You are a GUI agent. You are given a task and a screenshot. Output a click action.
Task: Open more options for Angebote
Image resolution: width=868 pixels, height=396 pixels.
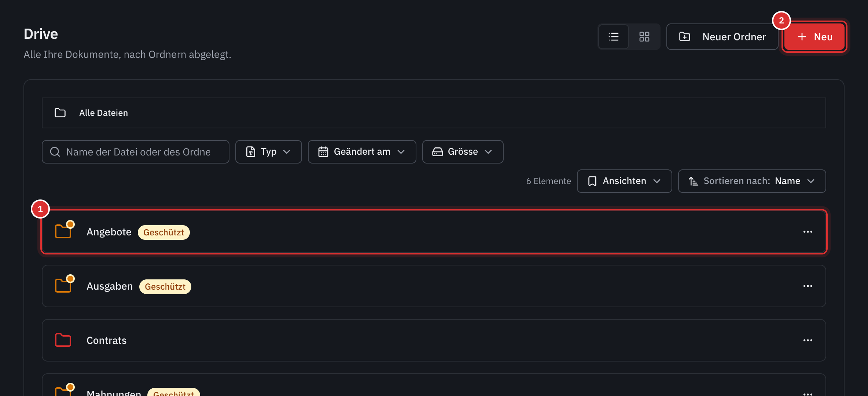(808, 232)
